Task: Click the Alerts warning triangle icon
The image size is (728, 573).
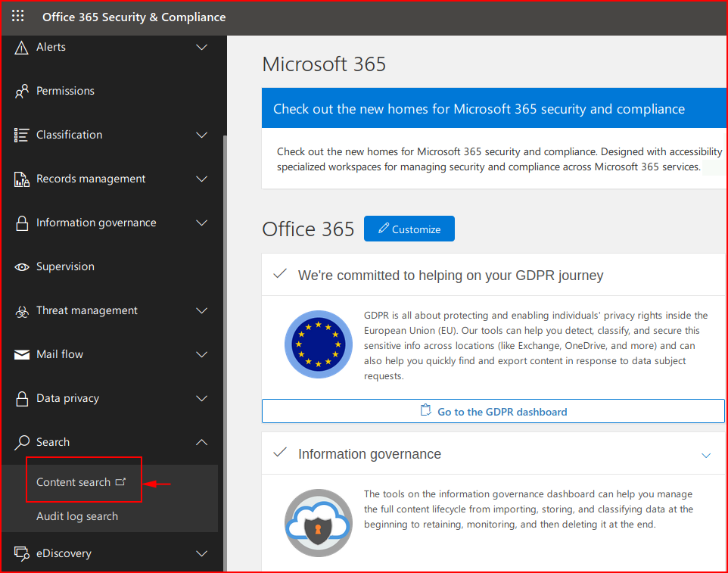Action: 21,48
